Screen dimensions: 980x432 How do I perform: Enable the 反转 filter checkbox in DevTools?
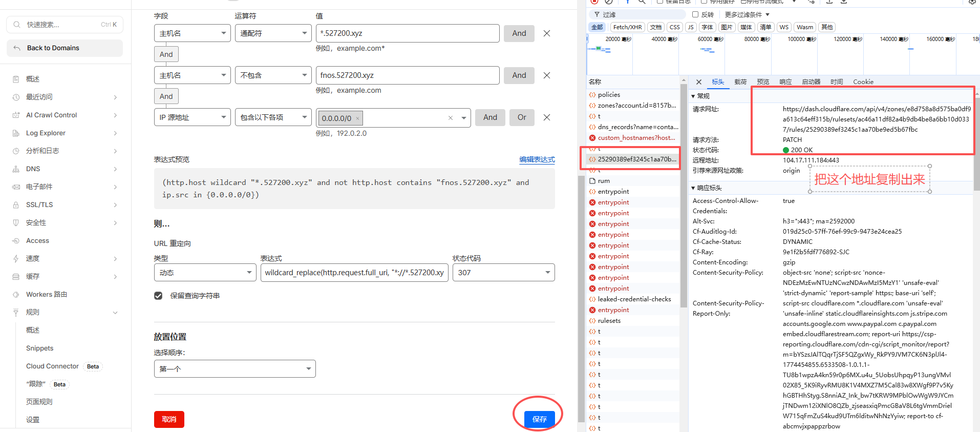click(x=695, y=14)
